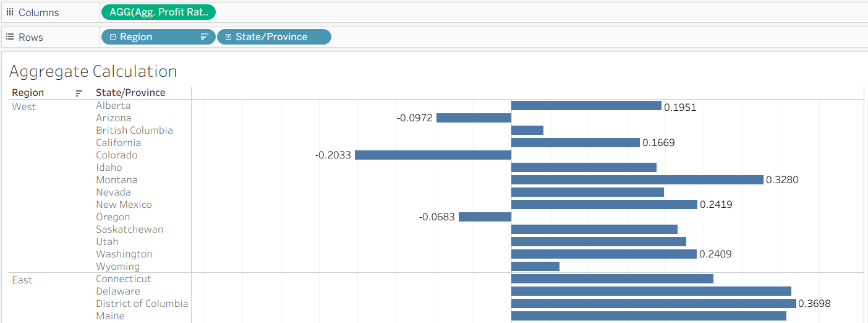This screenshot has height=323, width=868.
Task: Click the 0.2409 mark label
Action: click(x=715, y=254)
